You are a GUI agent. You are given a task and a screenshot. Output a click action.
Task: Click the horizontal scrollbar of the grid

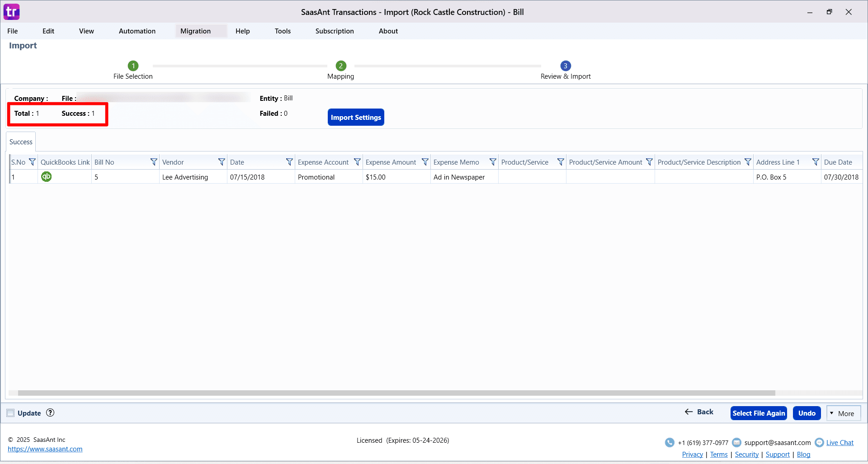pyautogui.click(x=396, y=393)
